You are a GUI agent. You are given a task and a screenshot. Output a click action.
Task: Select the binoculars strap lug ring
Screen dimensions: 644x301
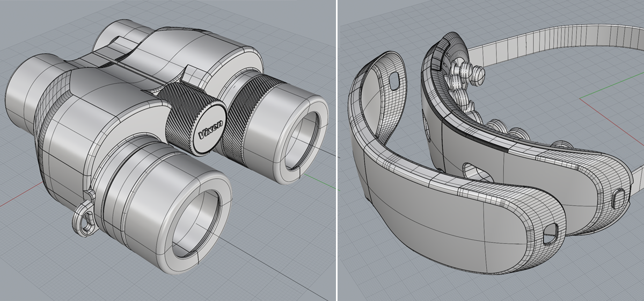click(85, 219)
